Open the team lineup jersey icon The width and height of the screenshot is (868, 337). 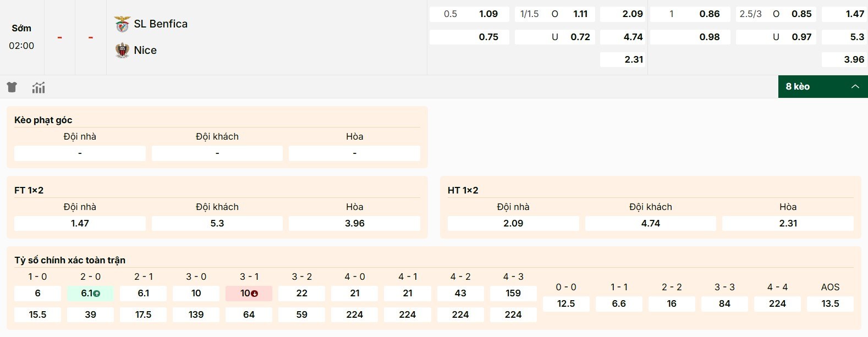coord(12,87)
